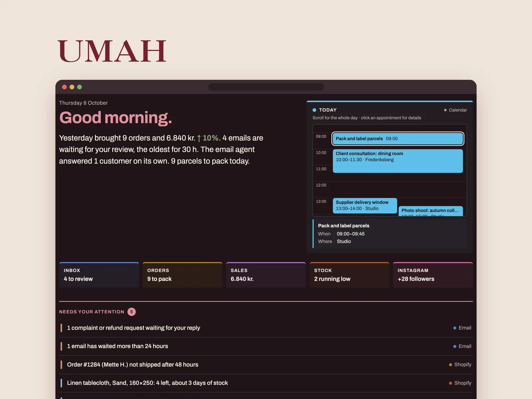
Task: Click the 10% sales increase figure
Action: point(208,138)
